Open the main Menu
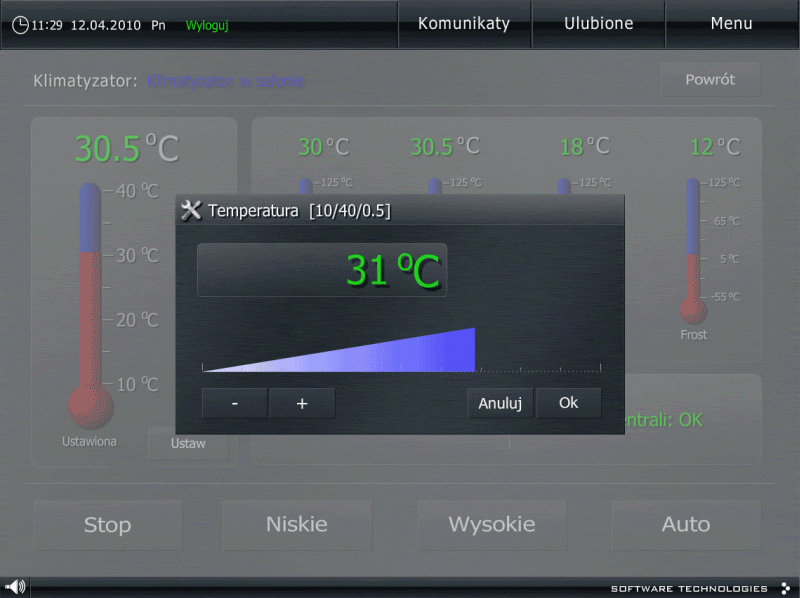 point(731,24)
